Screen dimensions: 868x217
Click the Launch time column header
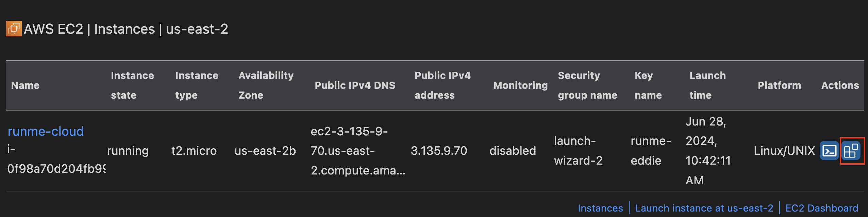coord(707,85)
